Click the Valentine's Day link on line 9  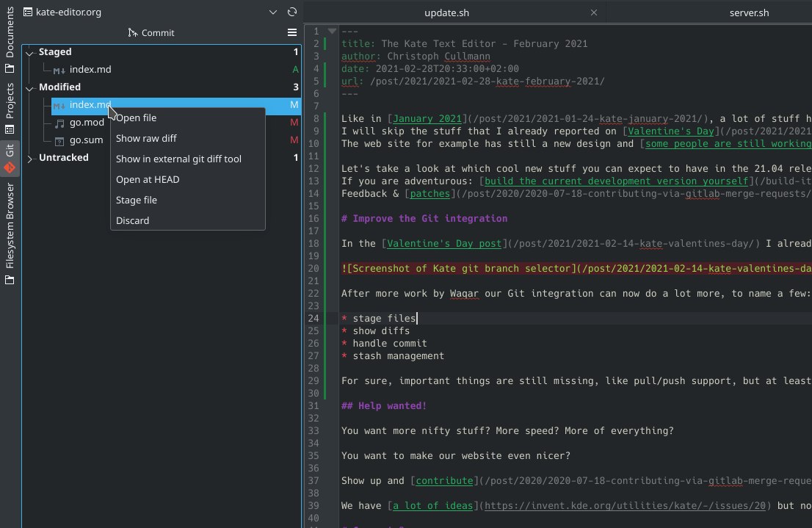[671, 131]
